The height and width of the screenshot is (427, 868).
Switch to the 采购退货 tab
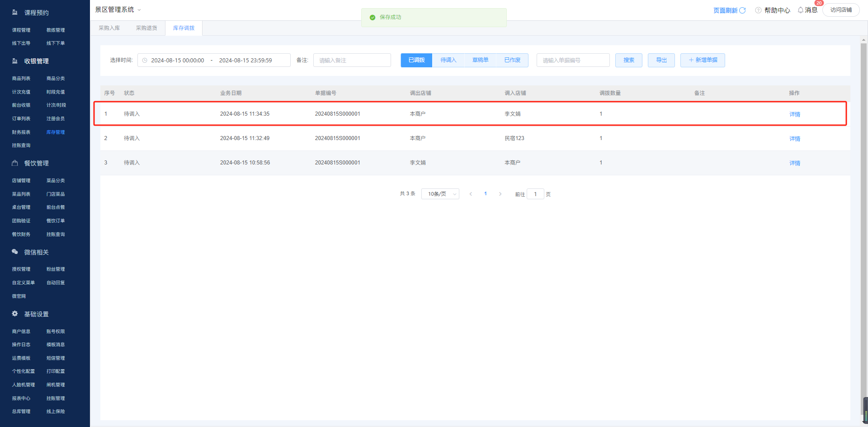point(146,28)
